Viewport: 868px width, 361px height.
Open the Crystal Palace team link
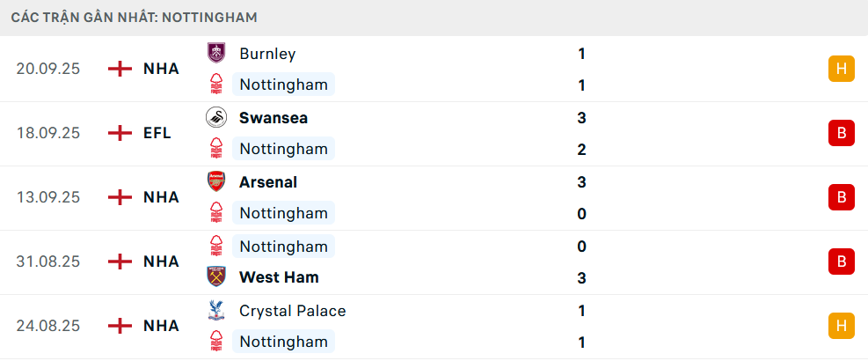click(x=292, y=310)
